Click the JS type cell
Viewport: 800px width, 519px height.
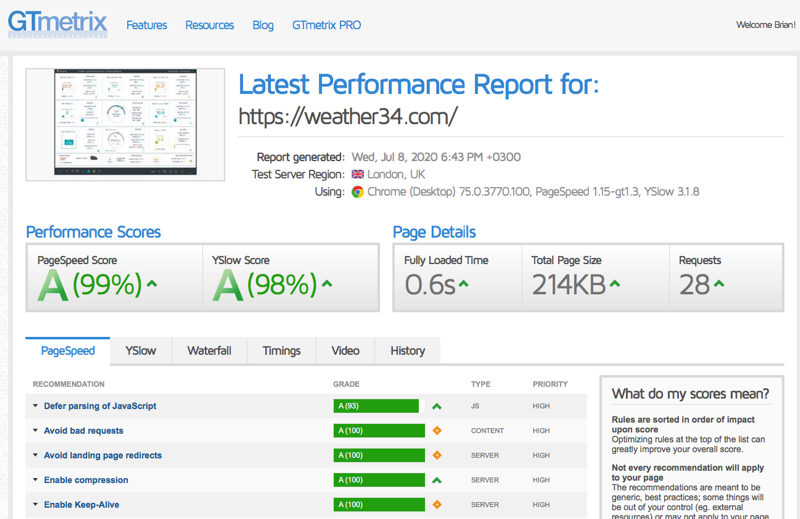pyautogui.click(x=475, y=406)
